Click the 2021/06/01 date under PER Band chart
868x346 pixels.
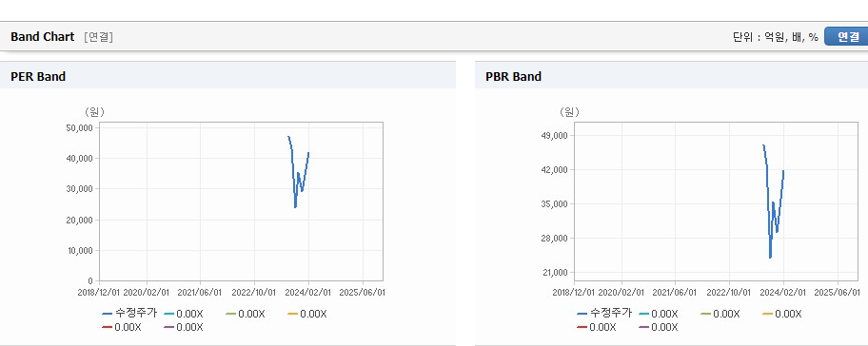(x=201, y=292)
